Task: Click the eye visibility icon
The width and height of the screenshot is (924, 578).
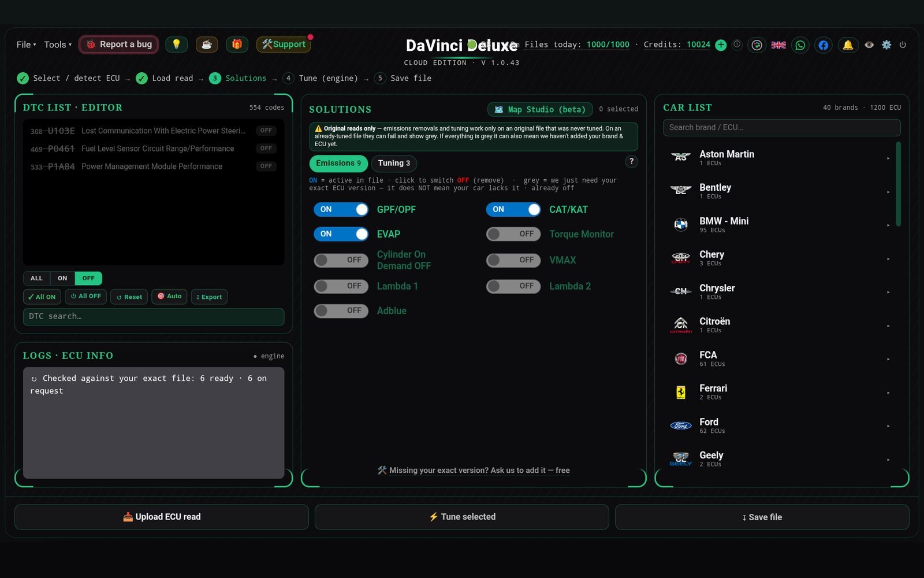Action: (869, 45)
